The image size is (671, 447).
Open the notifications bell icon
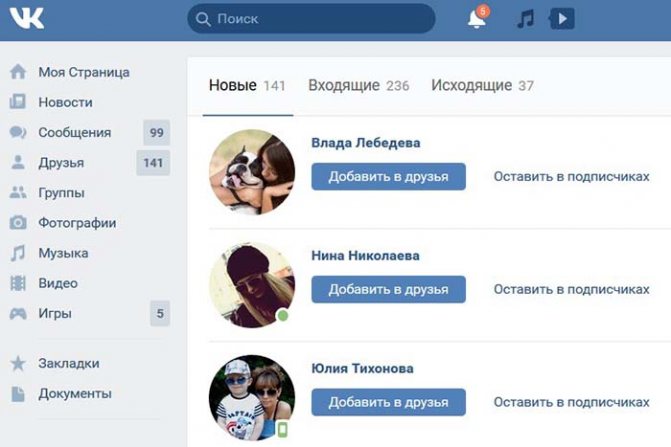[476, 19]
